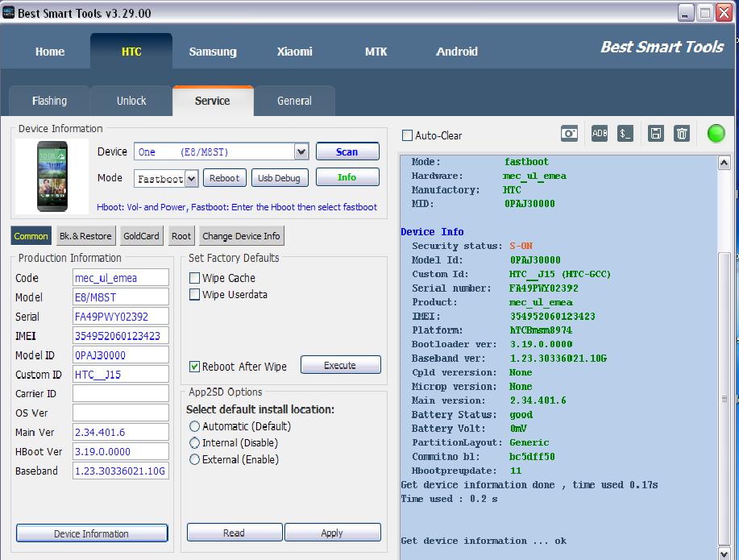Click the Code input field

click(121, 278)
